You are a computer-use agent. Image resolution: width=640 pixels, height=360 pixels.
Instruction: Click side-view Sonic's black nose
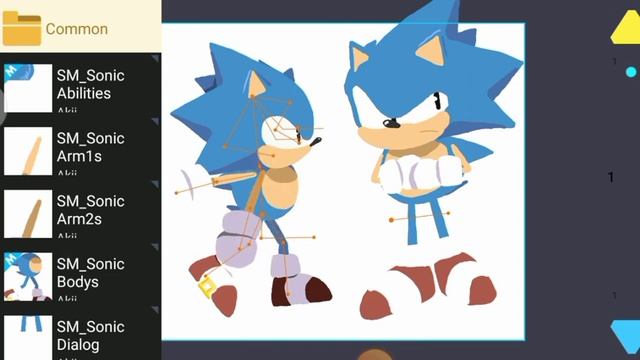click(x=316, y=142)
